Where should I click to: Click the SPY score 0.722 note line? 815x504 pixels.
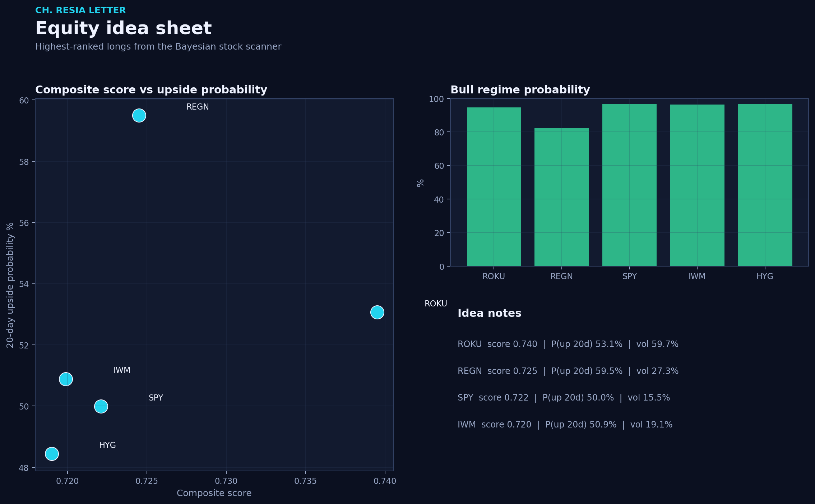[x=564, y=398]
